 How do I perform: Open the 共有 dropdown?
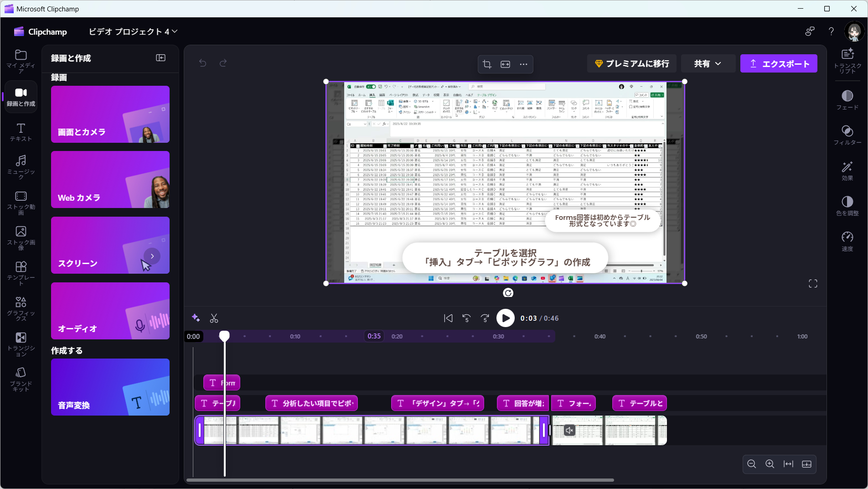(708, 63)
